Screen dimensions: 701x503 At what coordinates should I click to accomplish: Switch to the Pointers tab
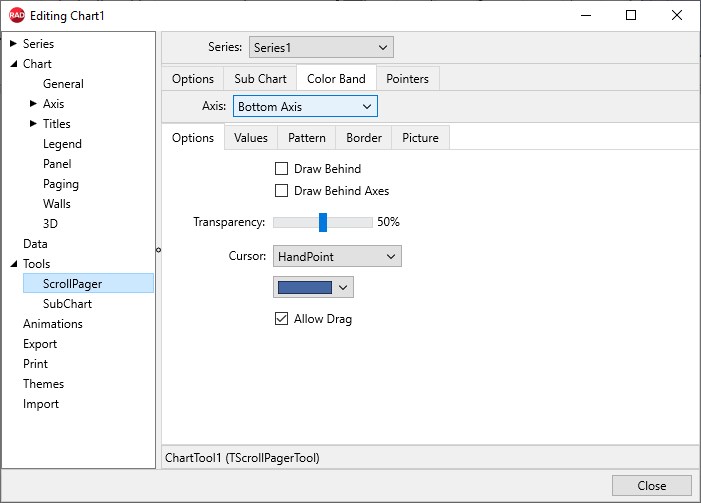[407, 79]
